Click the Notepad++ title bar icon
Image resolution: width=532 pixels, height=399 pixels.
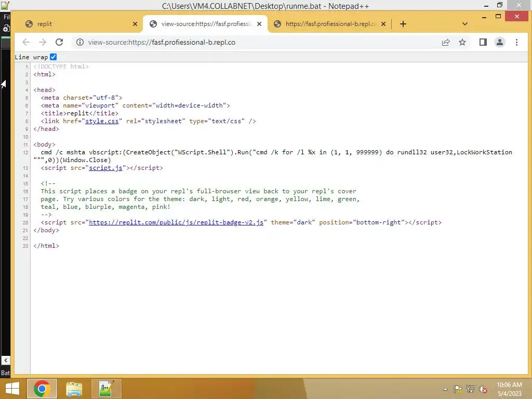5,5
